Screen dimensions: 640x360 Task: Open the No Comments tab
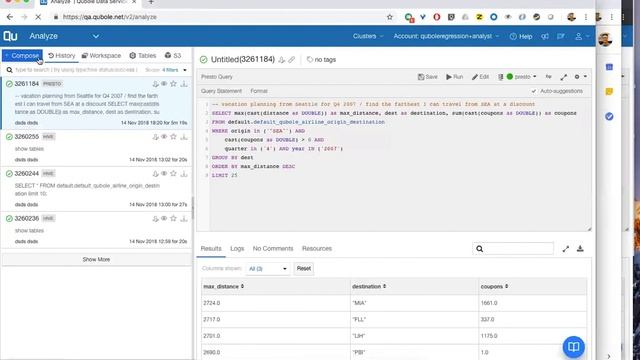(273, 249)
